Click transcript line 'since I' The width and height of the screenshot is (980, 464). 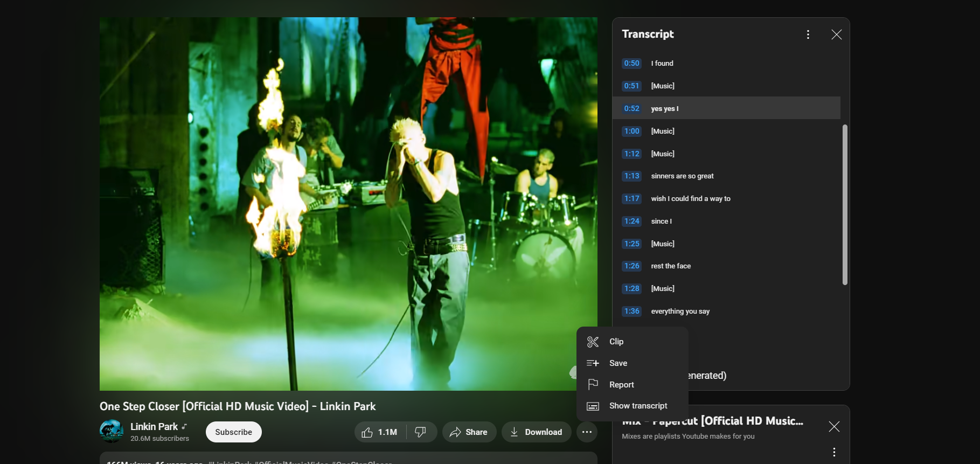pyautogui.click(x=661, y=221)
